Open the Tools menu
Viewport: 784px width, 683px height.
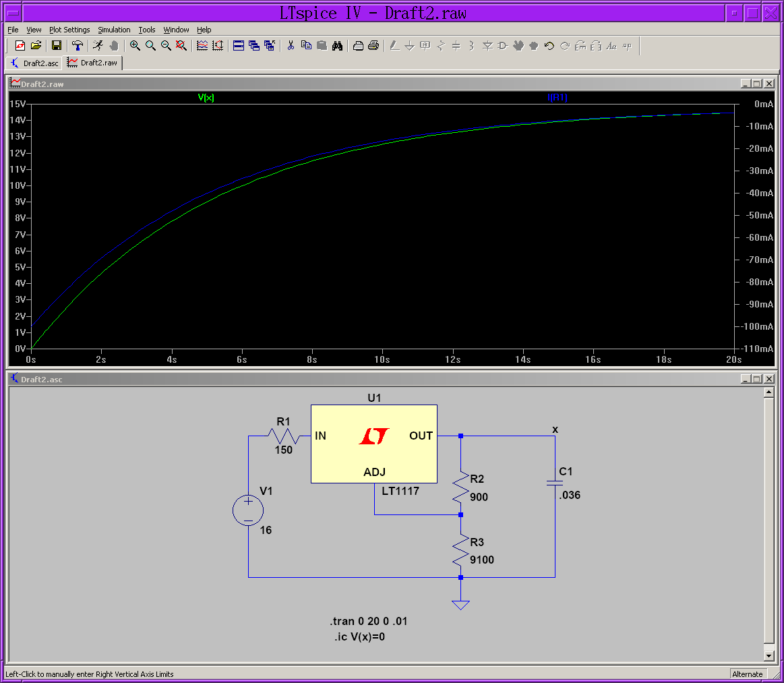[147, 30]
